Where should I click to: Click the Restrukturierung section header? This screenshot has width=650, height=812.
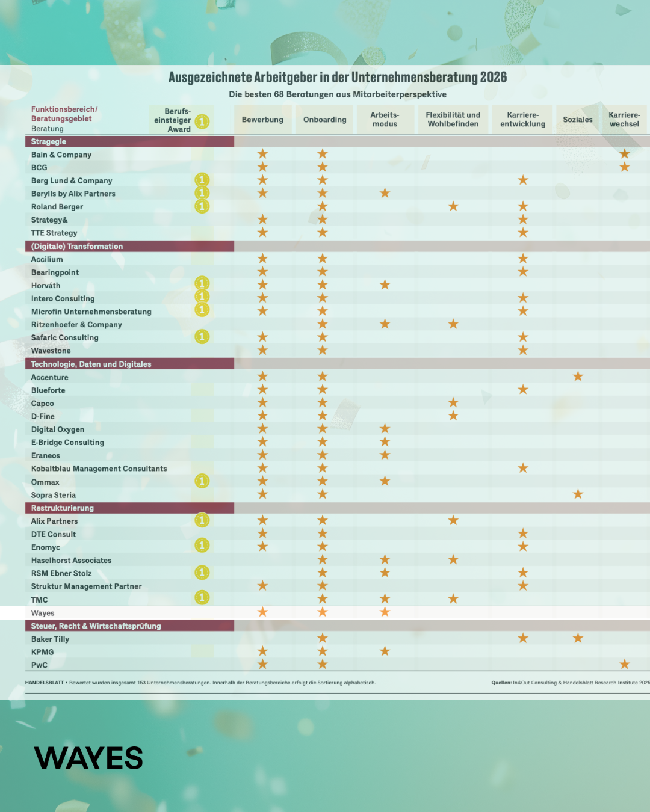coord(63,508)
